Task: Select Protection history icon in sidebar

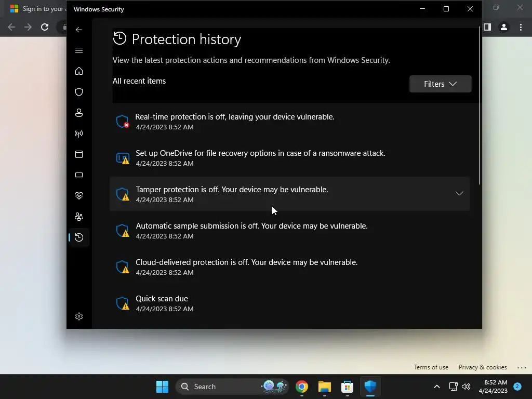Action: coord(79,237)
